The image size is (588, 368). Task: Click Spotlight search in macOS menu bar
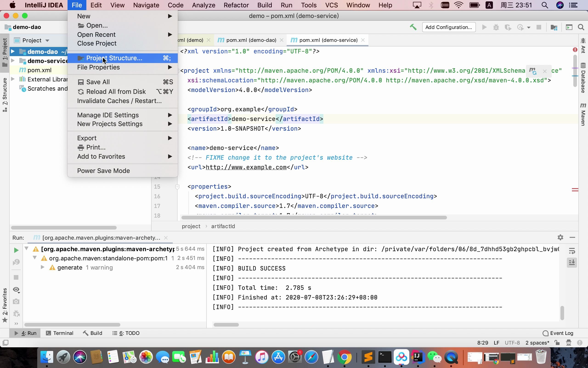(545, 5)
